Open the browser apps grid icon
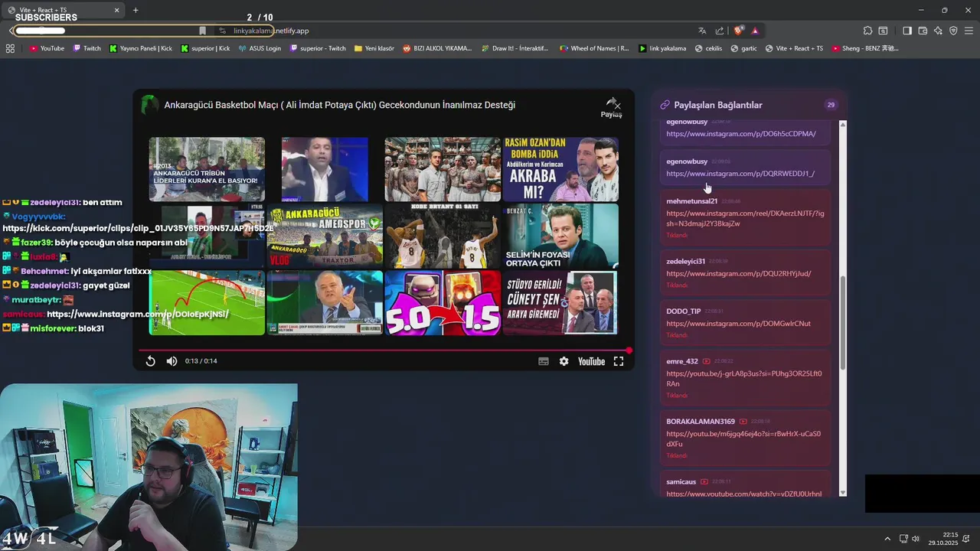 [10, 48]
